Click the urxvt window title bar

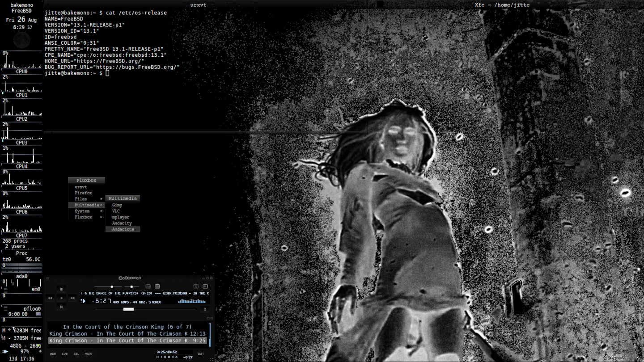coord(206,4)
